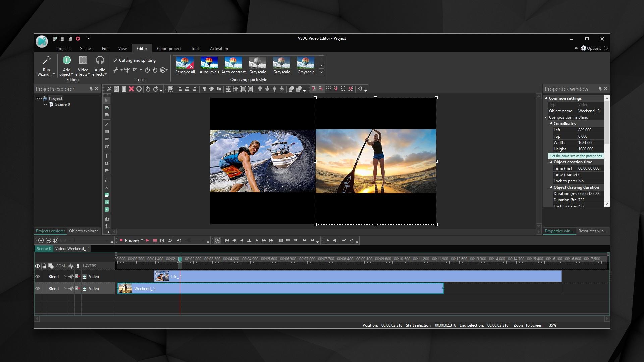Screen dimensions: 644x362
Task: Apply Auto levels quick style
Action: tap(208, 65)
